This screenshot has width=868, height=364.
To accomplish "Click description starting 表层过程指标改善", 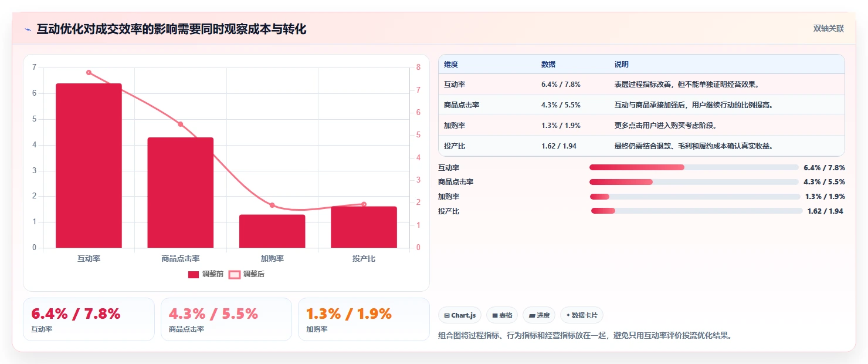I will (x=687, y=85).
